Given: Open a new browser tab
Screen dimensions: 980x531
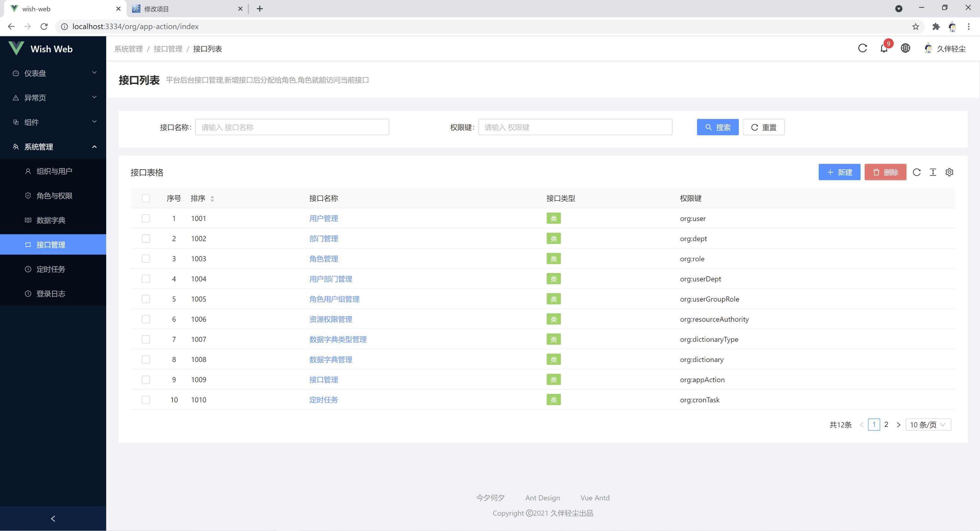Looking at the screenshot, I should click(x=260, y=9).
